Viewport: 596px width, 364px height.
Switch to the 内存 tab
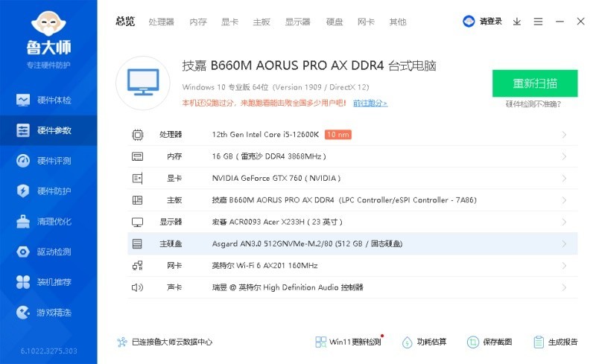coord(198,22)
